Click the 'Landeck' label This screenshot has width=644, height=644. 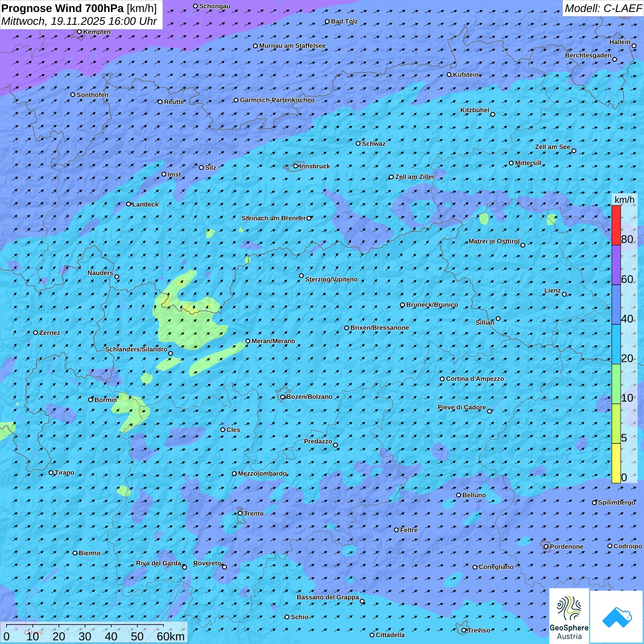pos(145,204)
